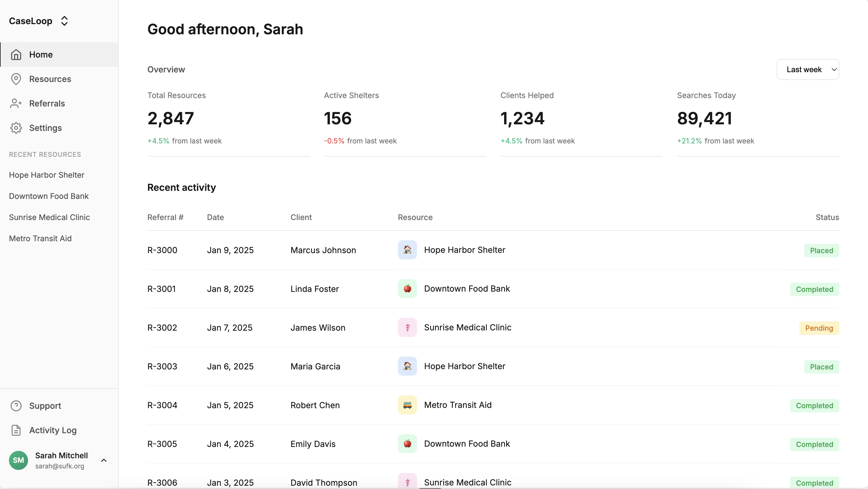Expand the CaseLoop workspace switcher

[64, 21]
